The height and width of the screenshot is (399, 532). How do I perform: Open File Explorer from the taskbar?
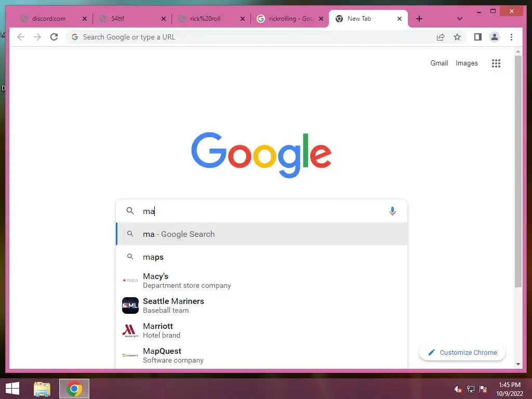tap(42, 389)
